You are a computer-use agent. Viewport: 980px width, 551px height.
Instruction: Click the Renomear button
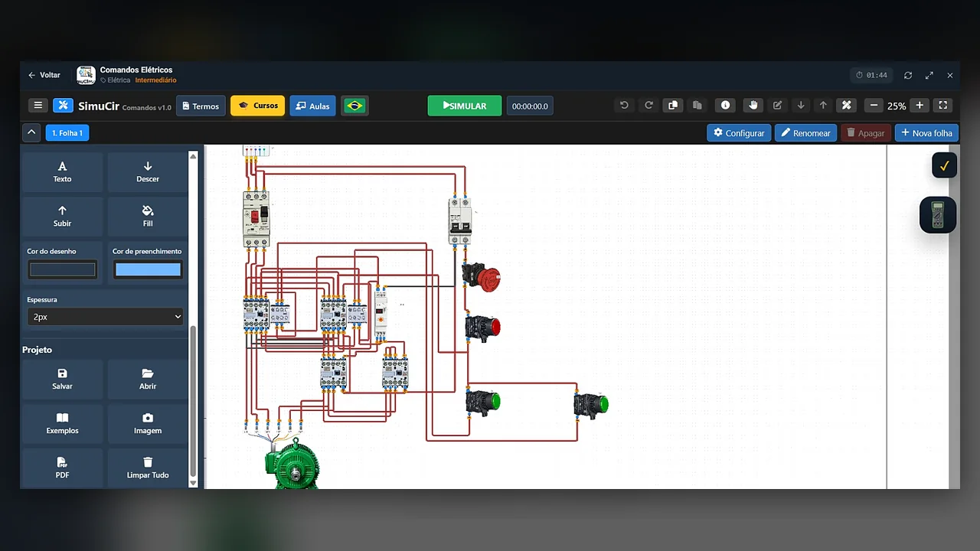coord(805,133)
